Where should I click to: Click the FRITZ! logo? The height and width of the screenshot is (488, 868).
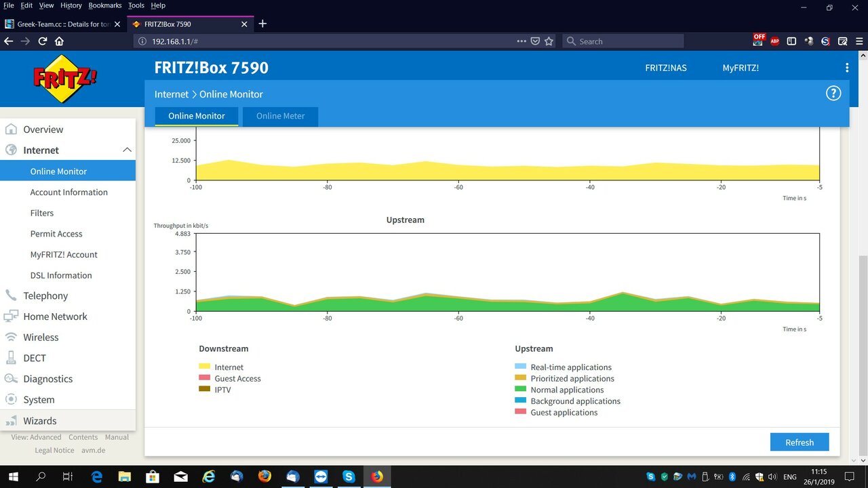(x=64, y=79)
